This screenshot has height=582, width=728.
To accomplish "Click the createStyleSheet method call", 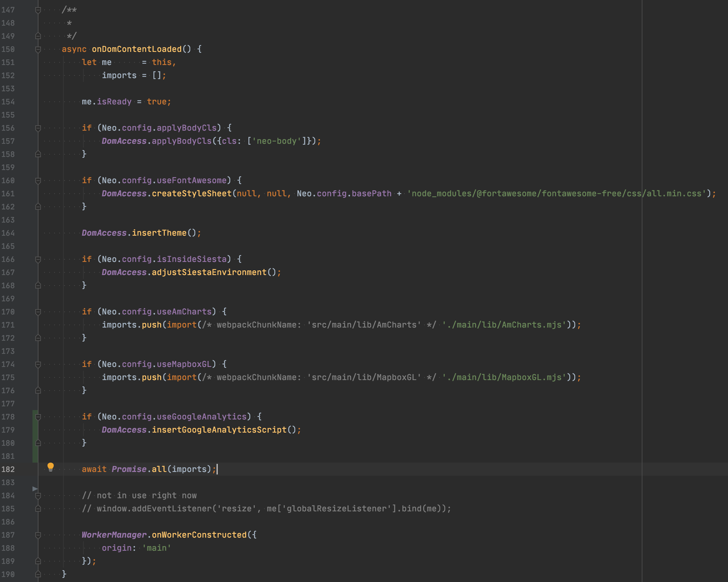I will tap(192, 193).
